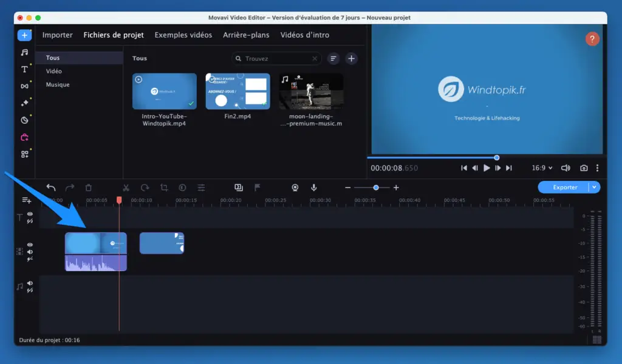622x364 pixels.
Task: Click the Redo arrow in timeline toolbar
Action: click(70, 187)
